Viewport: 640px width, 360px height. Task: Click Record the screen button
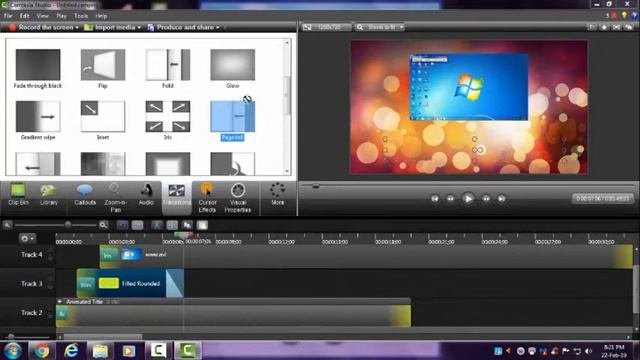point(41,27)
